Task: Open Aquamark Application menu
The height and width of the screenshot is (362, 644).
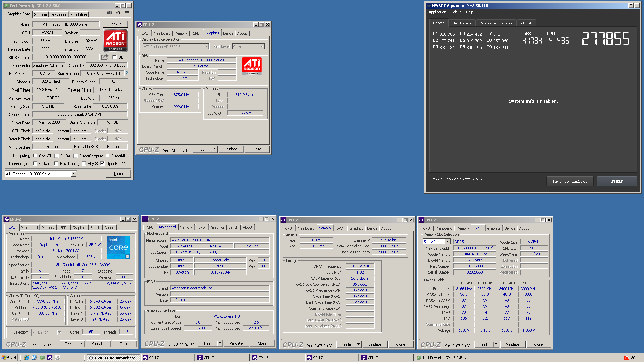Action: coord(437,12)
